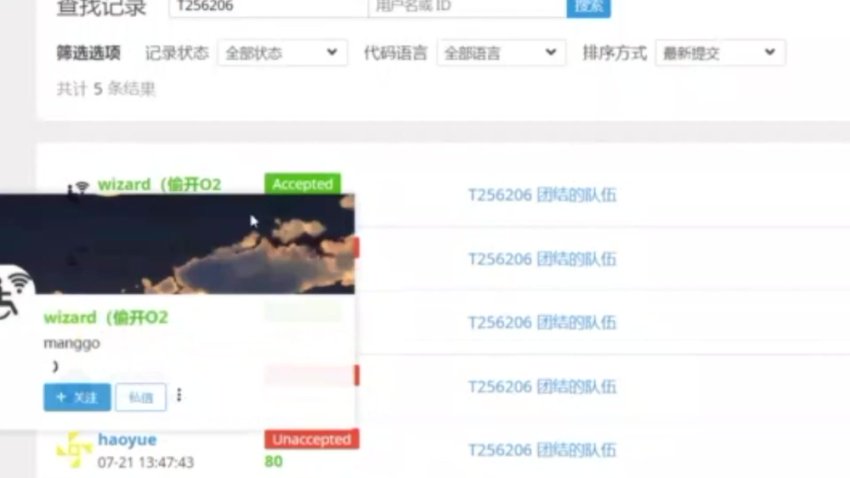Open T256206 团结的队伍 link in the first row
The width and height of the screenshot is (850, 478).
click(542, 195)
